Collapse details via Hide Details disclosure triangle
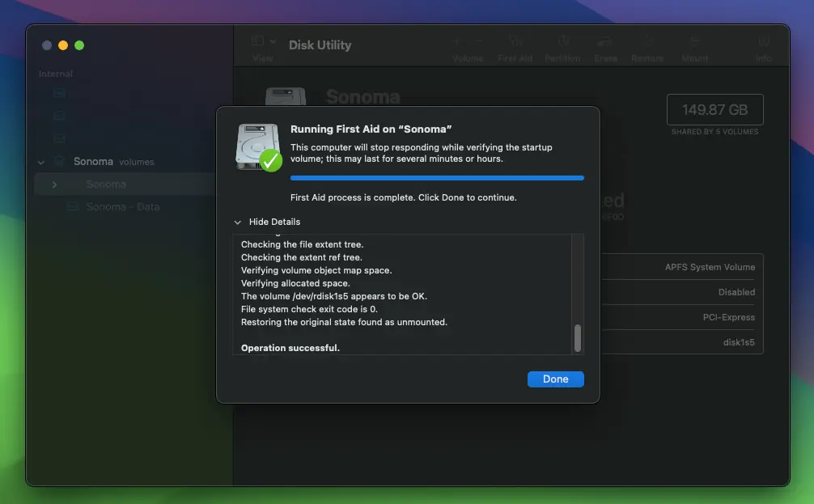 coord(238,222)
